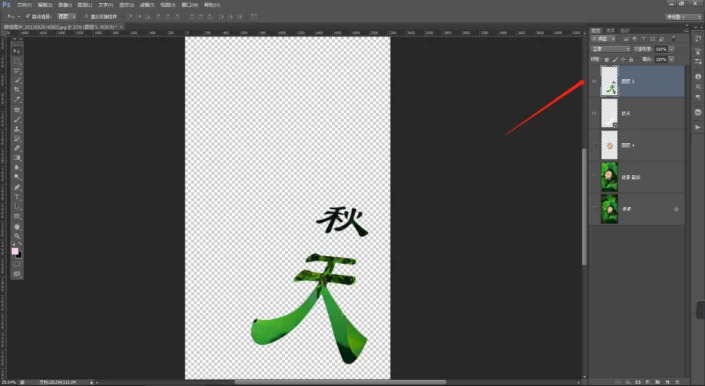This screenshot has width=705, height=386.
Task: Filter layers by pixel layers icon
Action: 626,39
